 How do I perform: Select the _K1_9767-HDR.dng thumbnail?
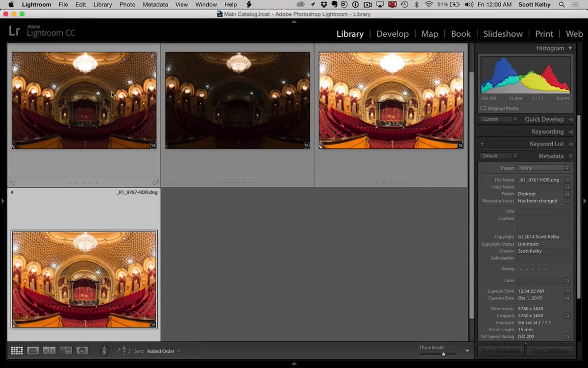pos(84,280)
